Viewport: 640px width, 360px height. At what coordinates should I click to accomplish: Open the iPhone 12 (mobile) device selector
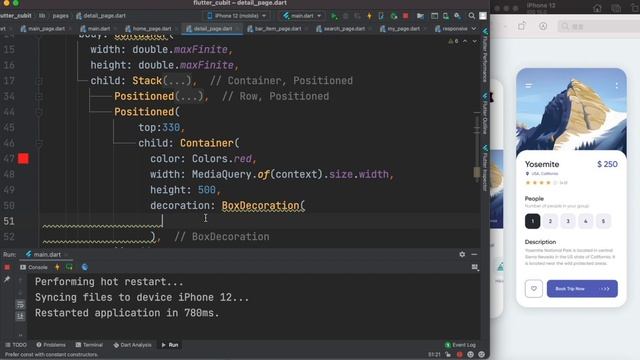tap(237, 16)
